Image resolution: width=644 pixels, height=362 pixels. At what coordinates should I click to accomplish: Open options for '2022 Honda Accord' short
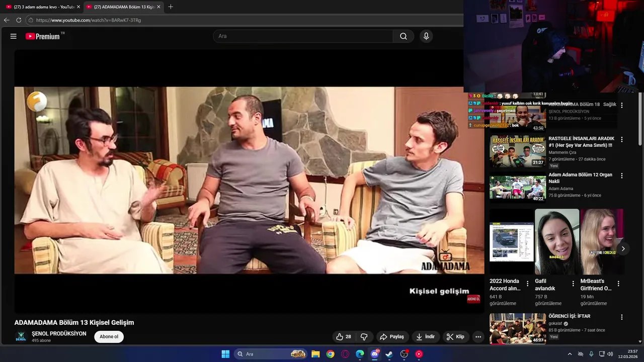tap(527, 284)
